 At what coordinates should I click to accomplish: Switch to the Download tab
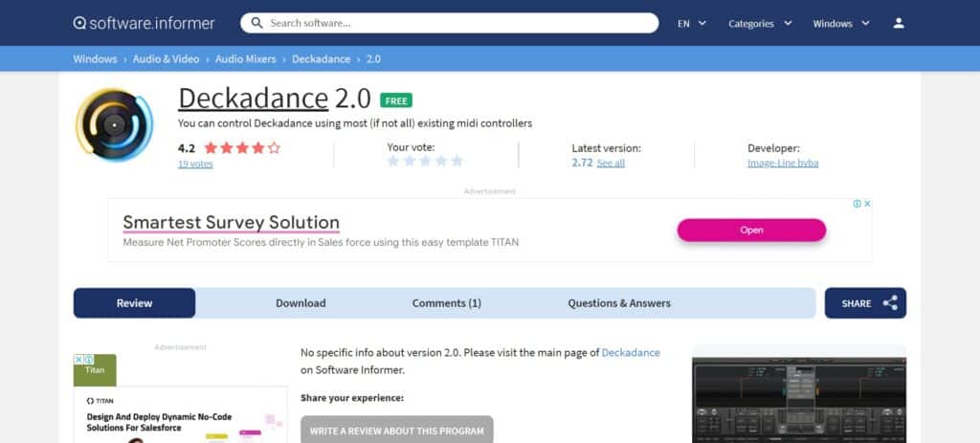301,303
